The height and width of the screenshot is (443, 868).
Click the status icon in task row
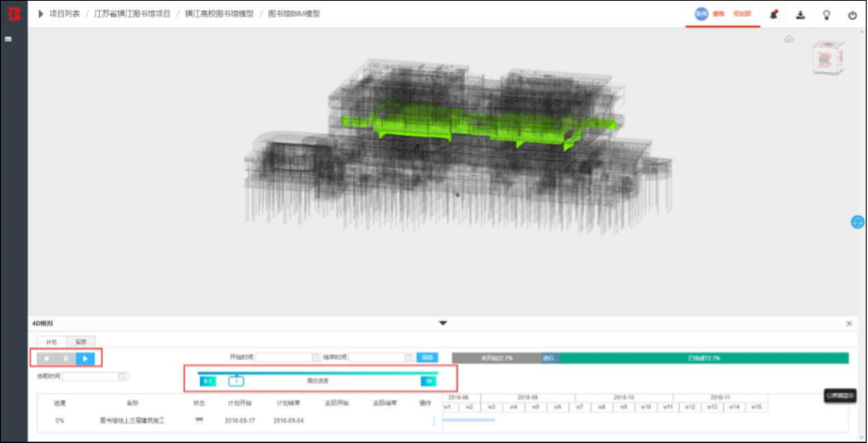click(199, 419)
